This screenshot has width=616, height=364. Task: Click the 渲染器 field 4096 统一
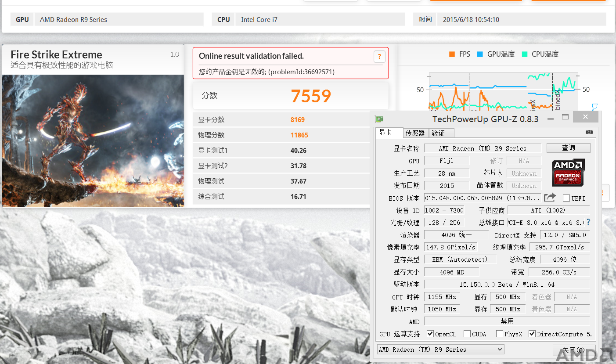pyautogui.click(x=456, y=235)
